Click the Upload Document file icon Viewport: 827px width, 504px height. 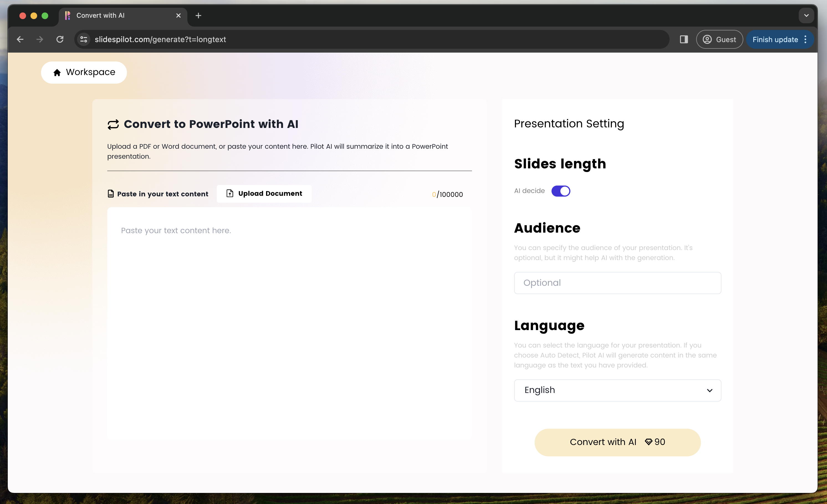point(230,193)
